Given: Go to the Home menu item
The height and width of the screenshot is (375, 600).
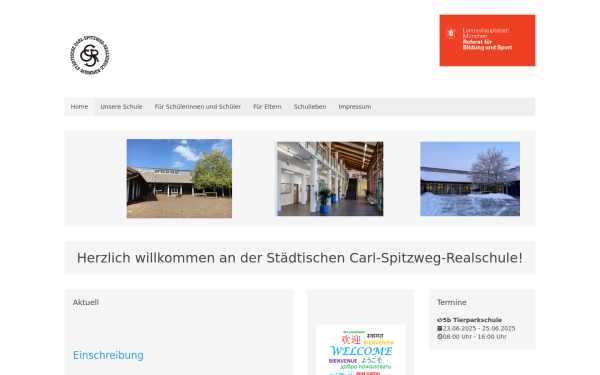Looking at the screenshot, I should (79, 107).
